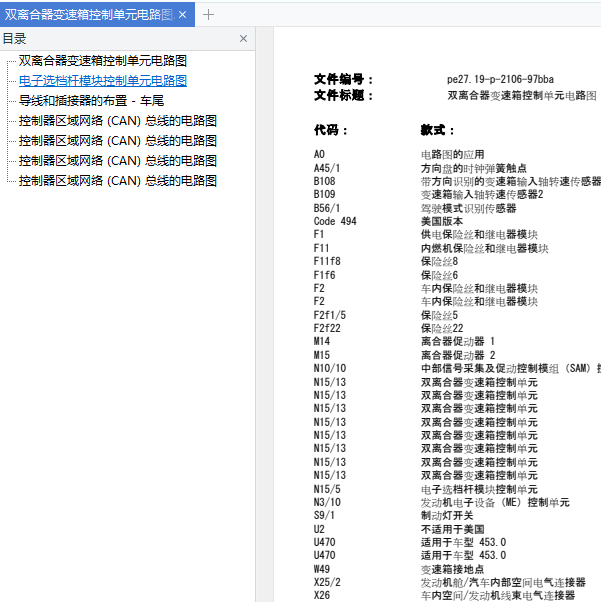Screen dimensions: 601x602
Task: Select F11f8 code text
Action: tap(327, 261)
